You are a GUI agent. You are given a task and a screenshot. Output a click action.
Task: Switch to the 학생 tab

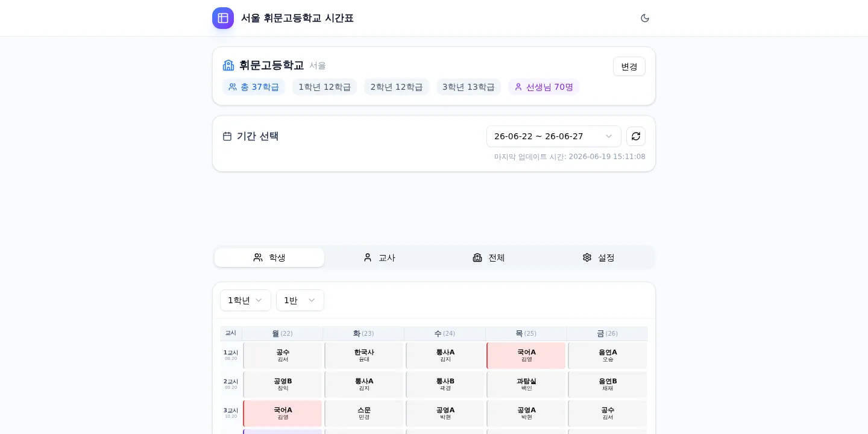point(269,257)
